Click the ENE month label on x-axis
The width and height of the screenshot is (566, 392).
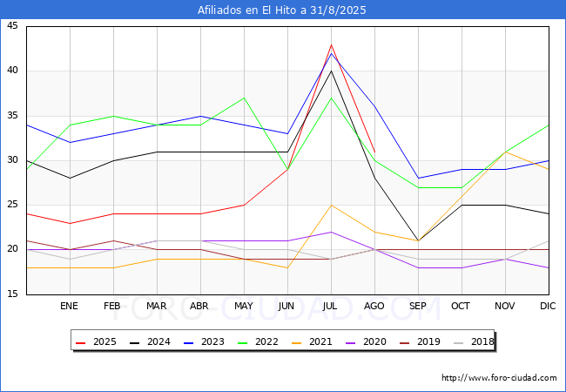(70, 307)
